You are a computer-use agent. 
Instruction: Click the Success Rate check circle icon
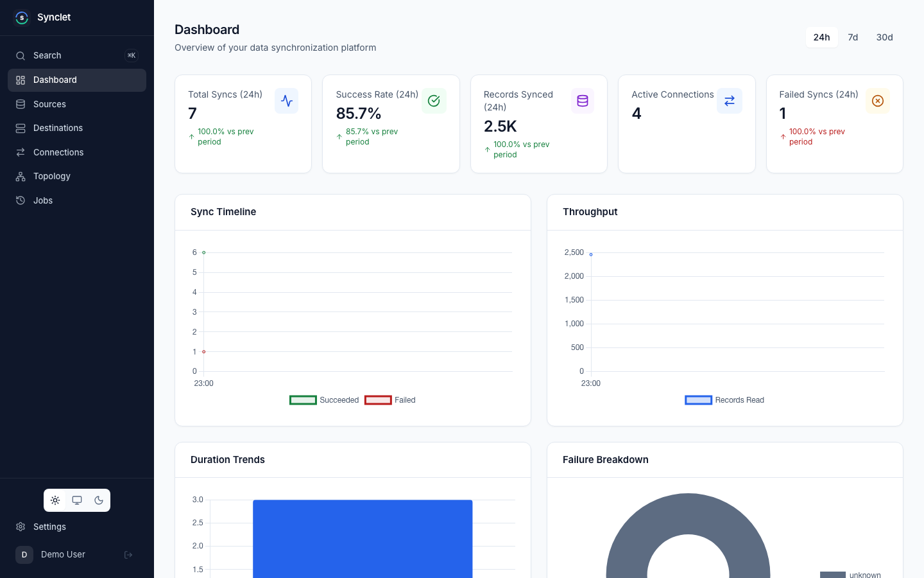tap(434, 101)
